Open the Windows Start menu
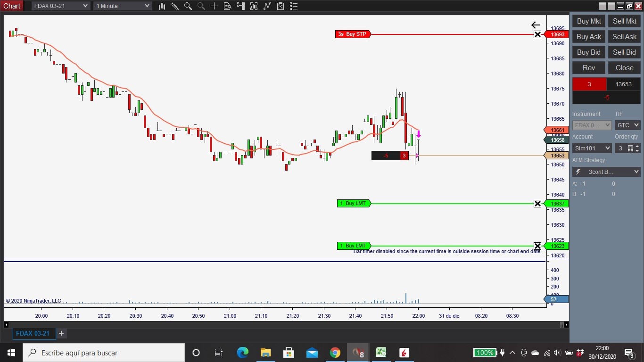The width and height of the screenshot is (644, 362). (x=11, y=353)
